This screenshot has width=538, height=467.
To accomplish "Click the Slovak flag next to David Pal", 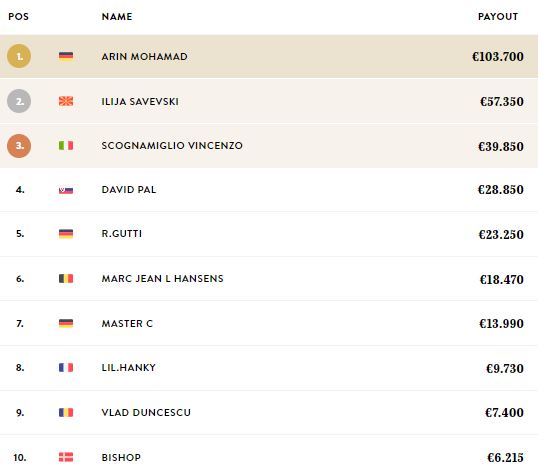I will pos(66,190).
